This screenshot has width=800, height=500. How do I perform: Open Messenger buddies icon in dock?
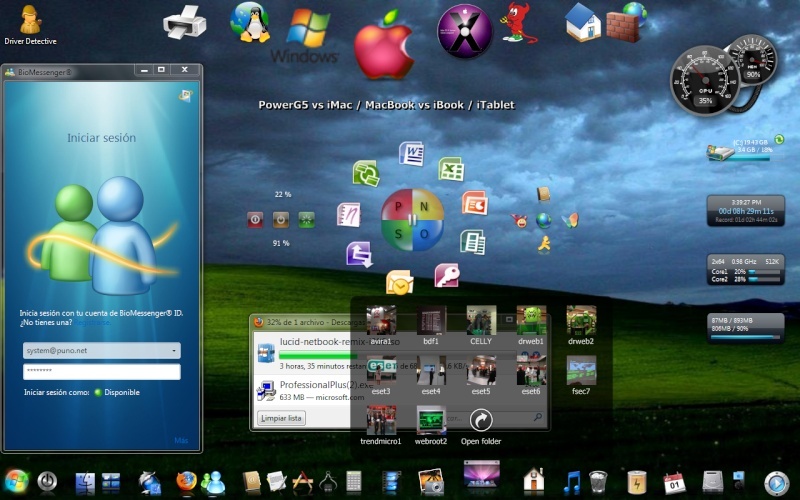point(213,482)
